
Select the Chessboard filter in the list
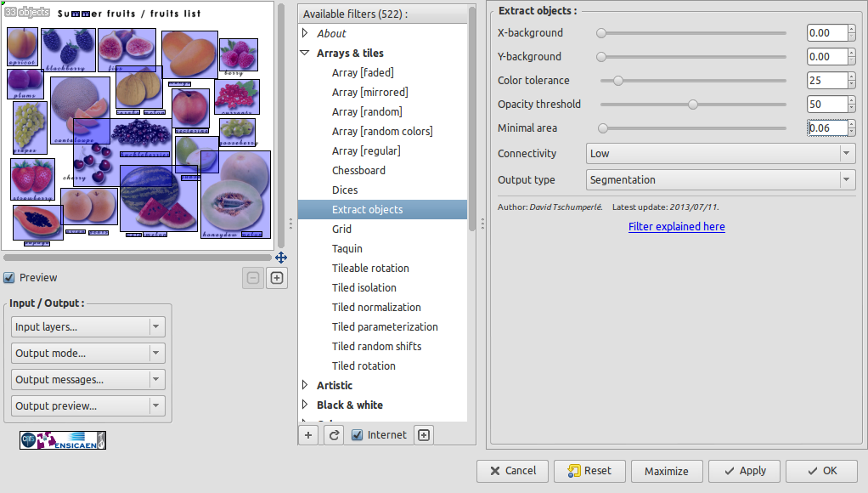click(358, 171)
